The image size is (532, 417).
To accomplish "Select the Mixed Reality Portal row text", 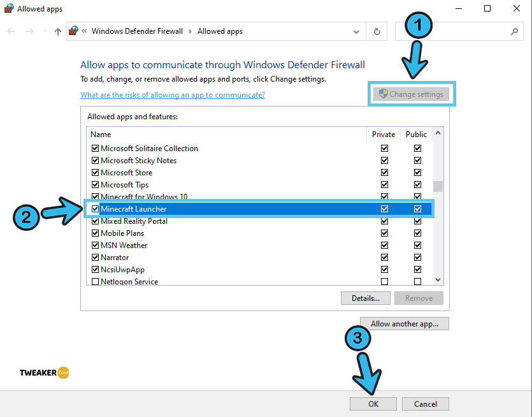I will pyautogui.click(x=134, y=221).
